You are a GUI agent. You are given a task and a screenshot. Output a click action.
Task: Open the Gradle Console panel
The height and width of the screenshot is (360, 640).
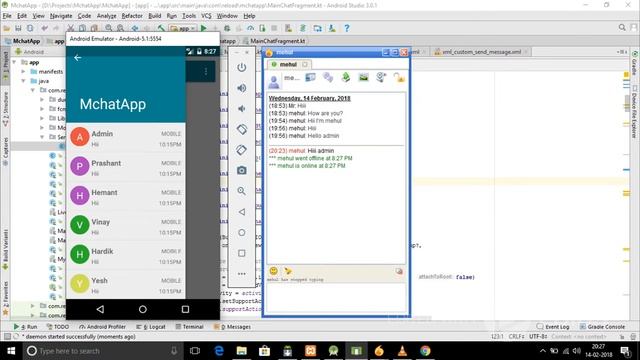(x=602, y=327)
